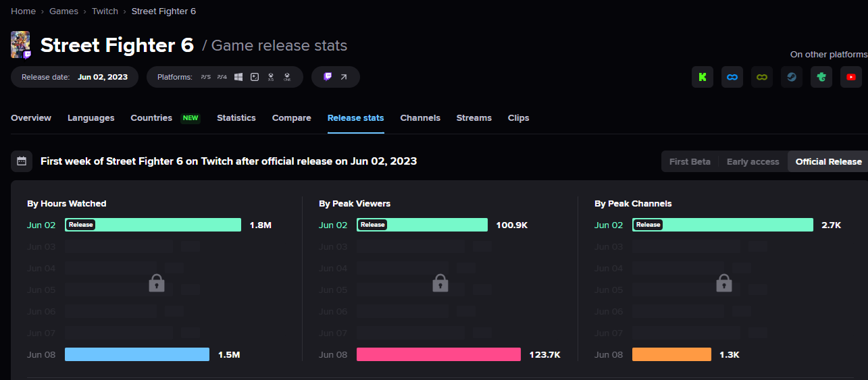The height and width of the screenshot is (380, 868).
Task: Click the PS5 platform icon
Action: pos(205,77)
